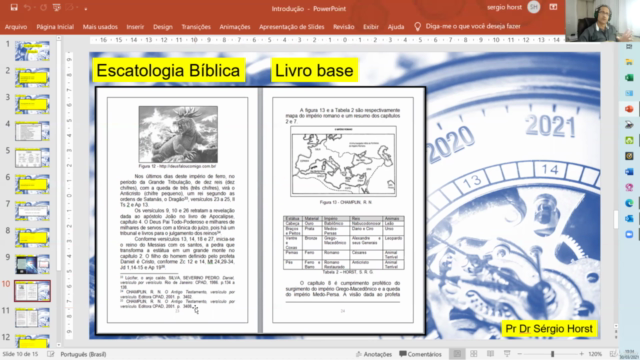The image size is (640, 360).
Task: Click the 'Português (Brasil)' language indicator
Action: [x=83, y=354]
